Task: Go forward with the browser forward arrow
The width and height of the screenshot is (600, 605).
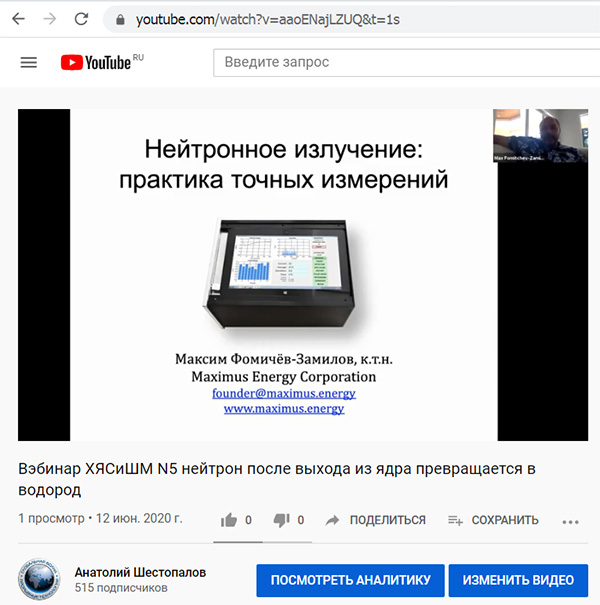Action: [x=49, y=19]
